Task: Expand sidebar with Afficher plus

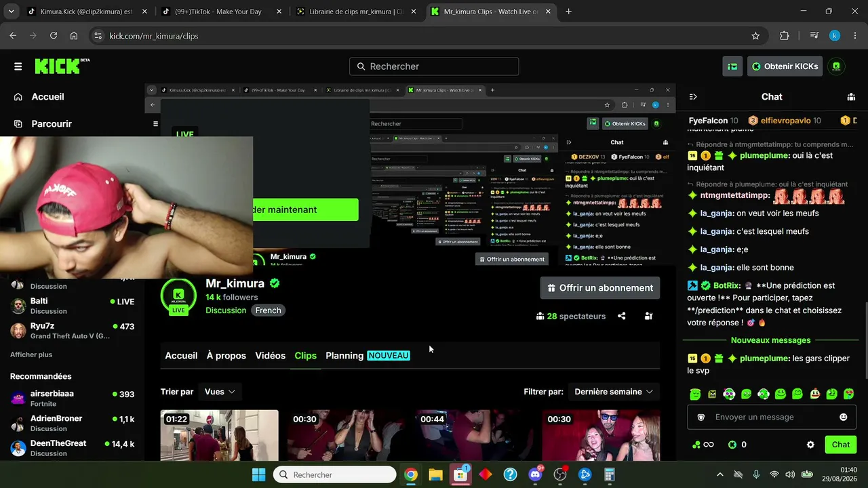Action: point(31,354)
